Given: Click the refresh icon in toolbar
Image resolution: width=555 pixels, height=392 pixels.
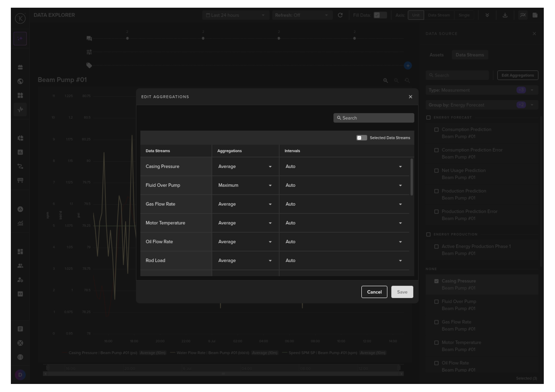Looking at the screenshot, I should click(x=340, y=15).
